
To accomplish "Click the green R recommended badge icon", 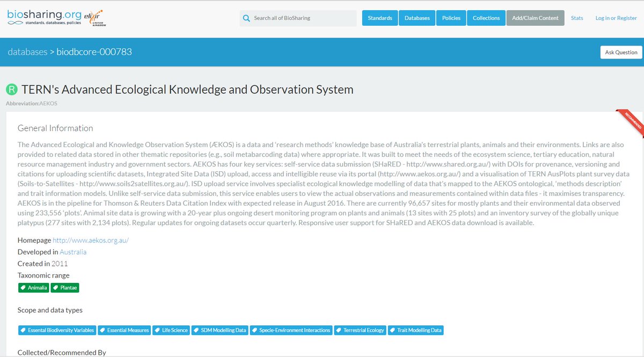I will click(12, 90).
